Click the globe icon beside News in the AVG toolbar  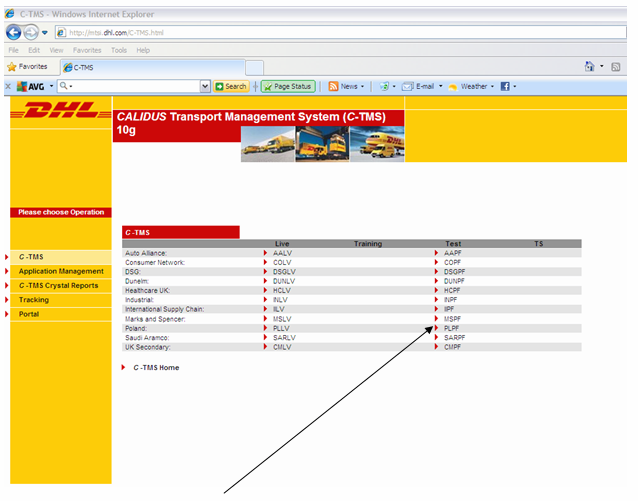[x=384, y=86]
